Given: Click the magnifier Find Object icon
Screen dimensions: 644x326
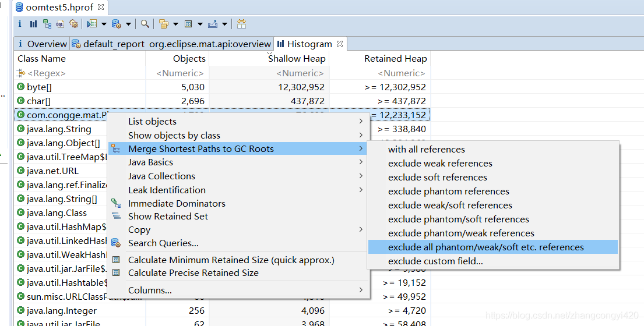Looking at the screenshot, I should click(x=145, y=24).
